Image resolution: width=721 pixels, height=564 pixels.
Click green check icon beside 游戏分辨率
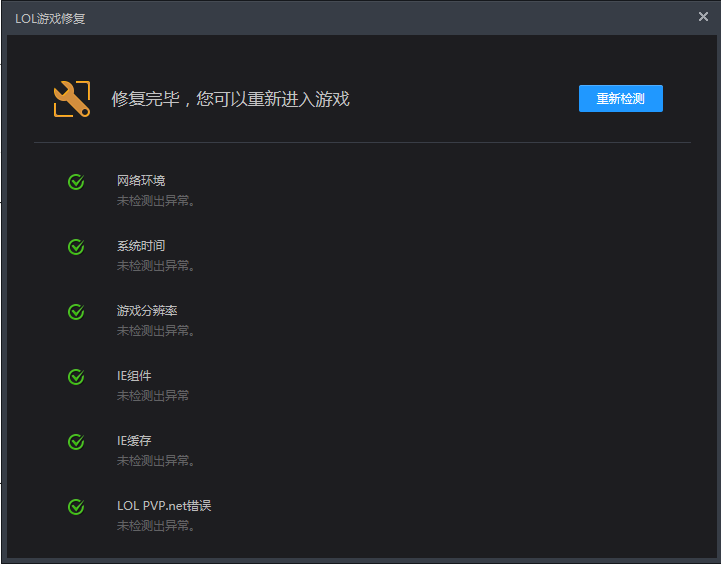pyautogui.click(x=76, y=312)
